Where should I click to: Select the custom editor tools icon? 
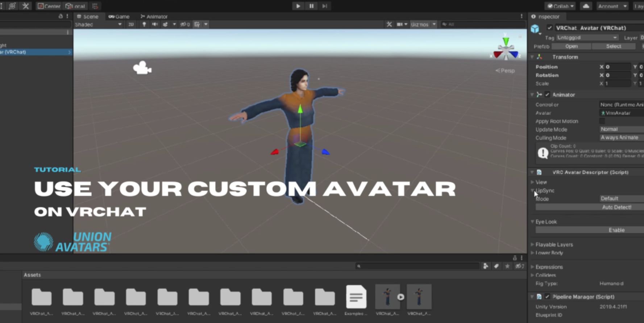pyautogui.click(x=25, y=6)
